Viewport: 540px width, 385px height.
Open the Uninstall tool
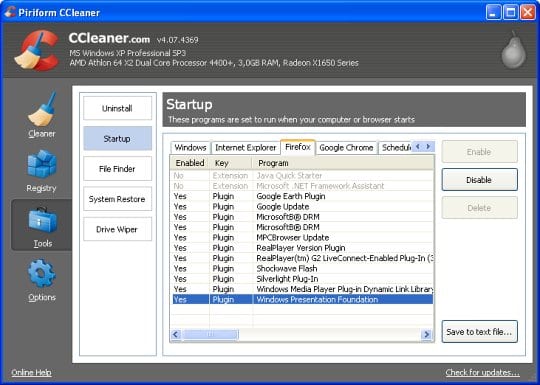tap(117, 108)
